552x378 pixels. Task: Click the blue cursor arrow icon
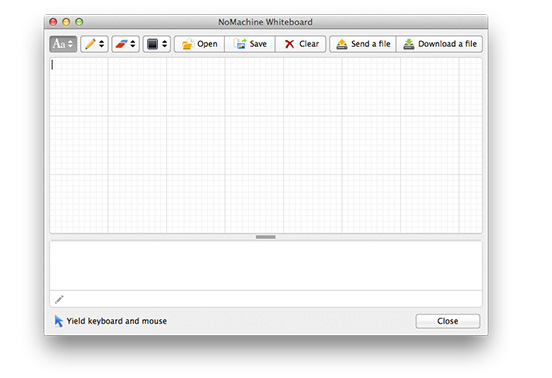pos(58,321)
